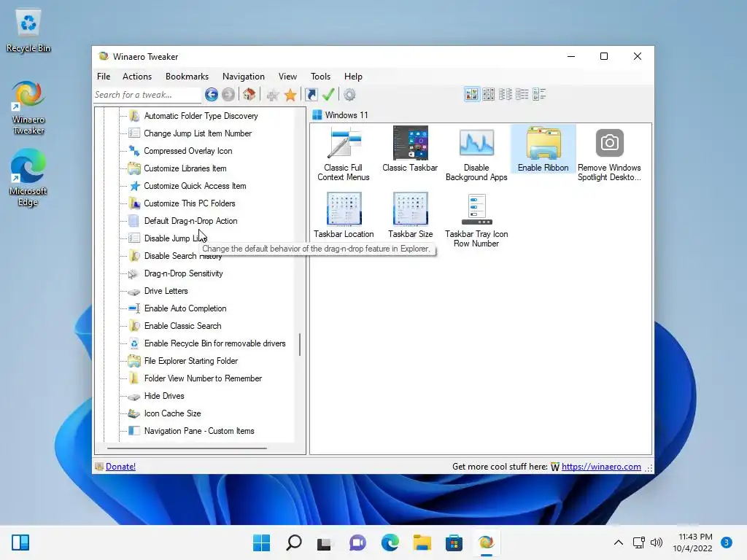The image size is (747, 560).
Task: Open Taskbar Tray Icon Row Number tweak
Action: point(476,220)
